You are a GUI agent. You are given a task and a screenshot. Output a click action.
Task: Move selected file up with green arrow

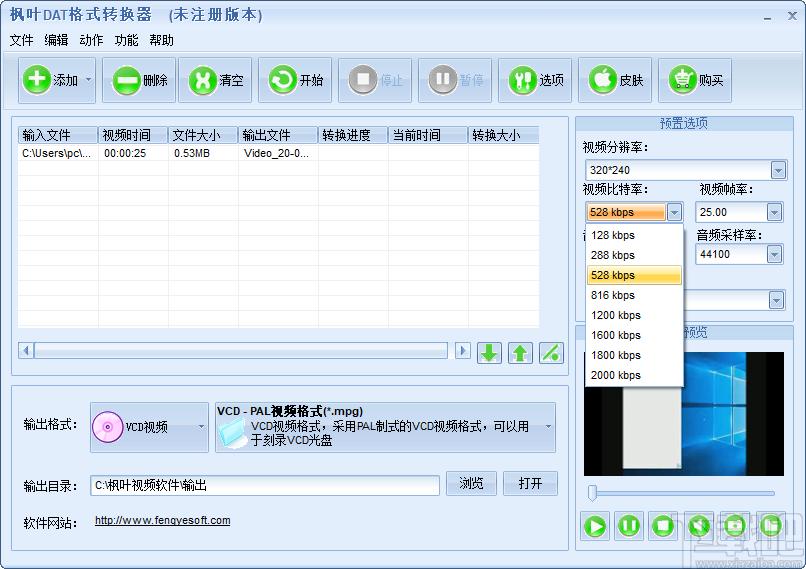click(520, 352)
